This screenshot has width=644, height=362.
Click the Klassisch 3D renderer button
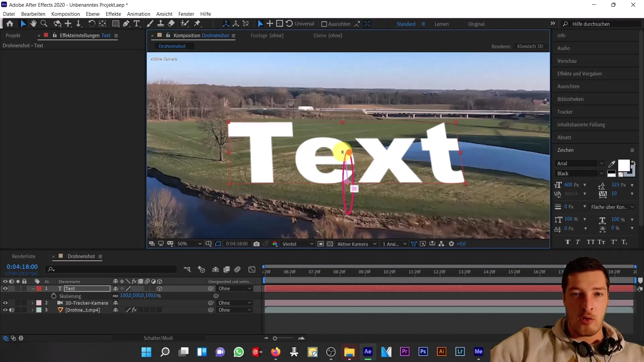pyautogui.click(x=530, y=46)
